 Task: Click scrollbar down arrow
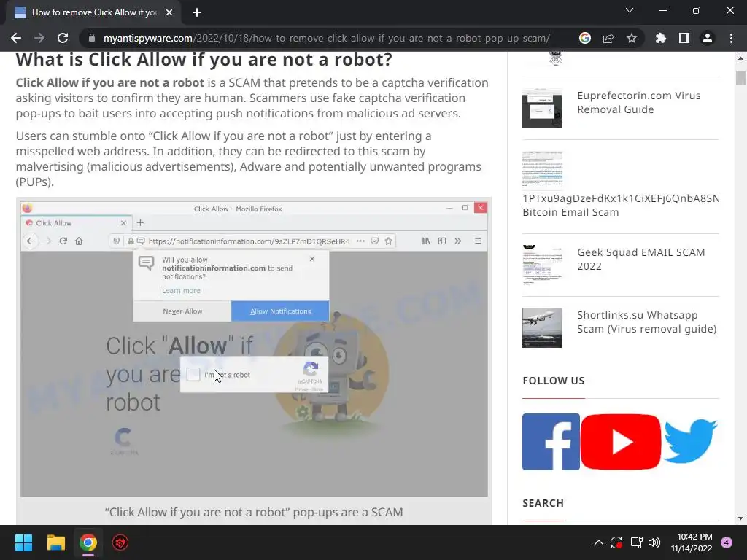pyautogui.click(x=740, y=518)
